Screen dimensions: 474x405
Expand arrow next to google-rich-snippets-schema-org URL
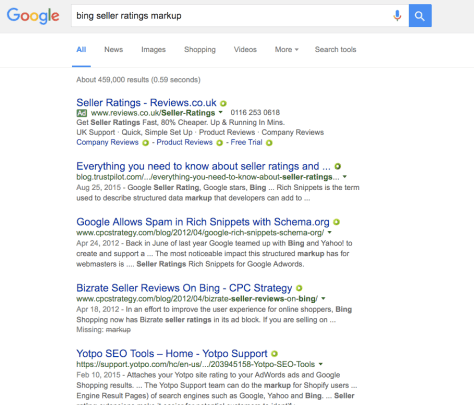[329, 232]
